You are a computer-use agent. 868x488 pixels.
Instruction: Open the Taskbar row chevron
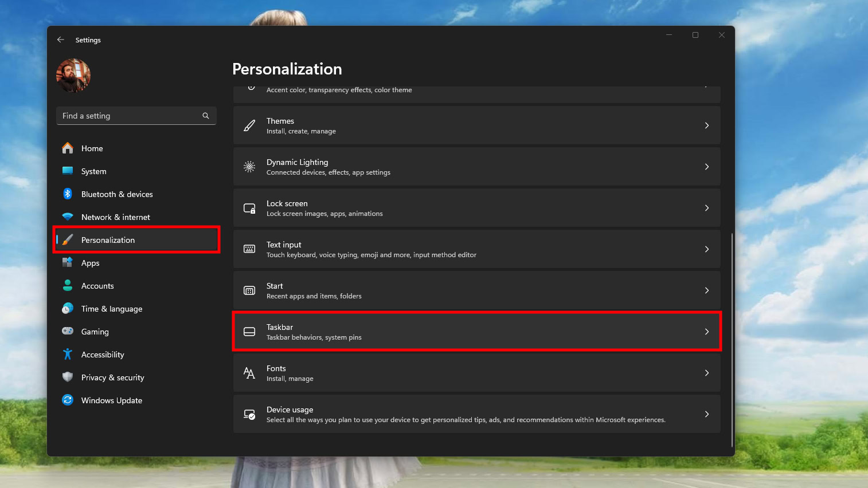coord(707,332)
